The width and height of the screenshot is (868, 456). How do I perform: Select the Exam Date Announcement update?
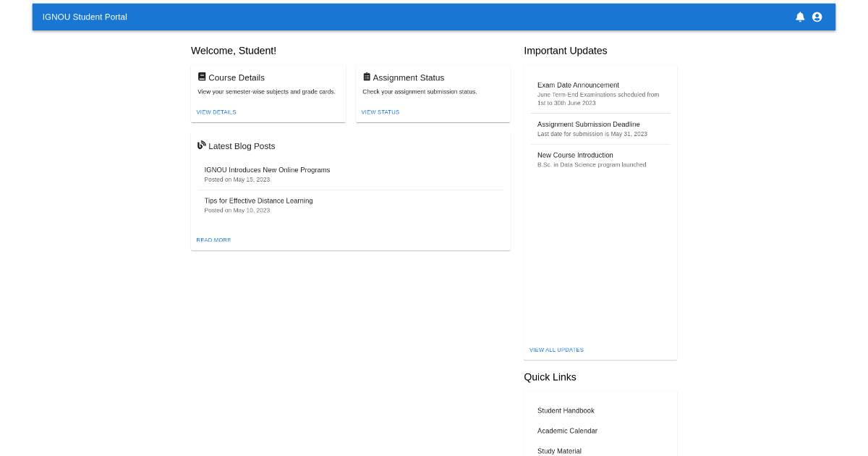[x=578, y=85]
